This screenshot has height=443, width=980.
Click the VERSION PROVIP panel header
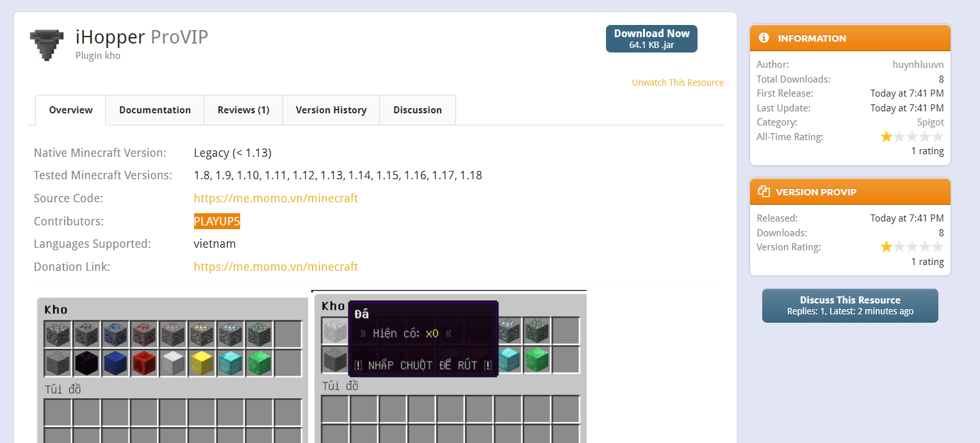click(850, 191)
